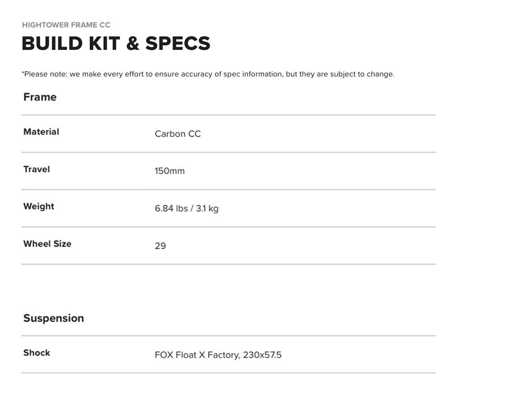Select the Material row label

(x=41, y=132)
